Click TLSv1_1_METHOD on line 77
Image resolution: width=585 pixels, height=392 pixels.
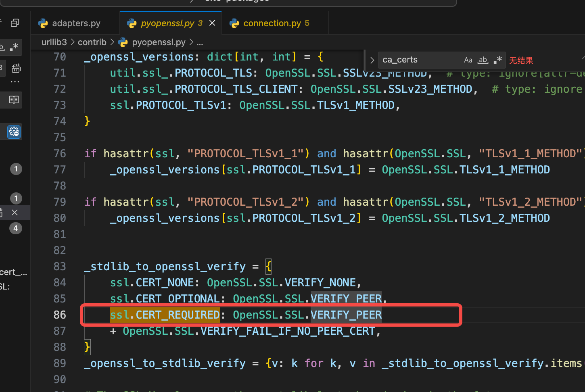(505, 170)
